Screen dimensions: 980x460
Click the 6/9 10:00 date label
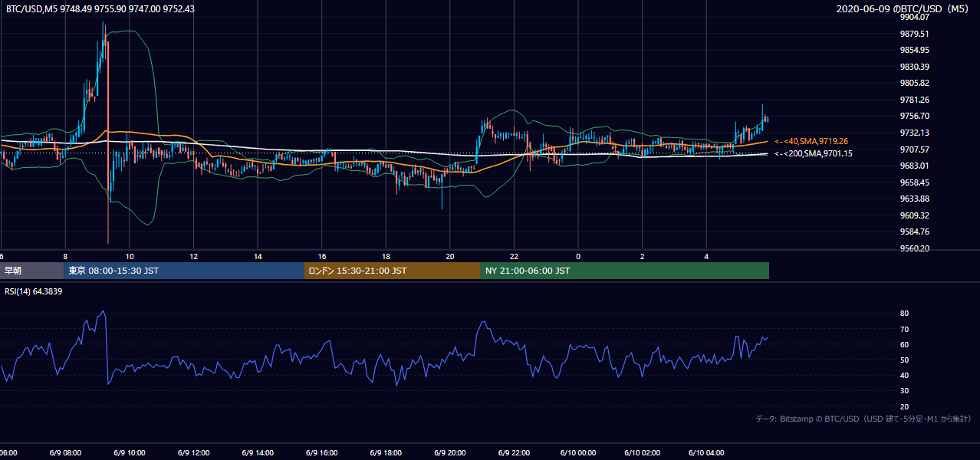(x=129, y=453)
